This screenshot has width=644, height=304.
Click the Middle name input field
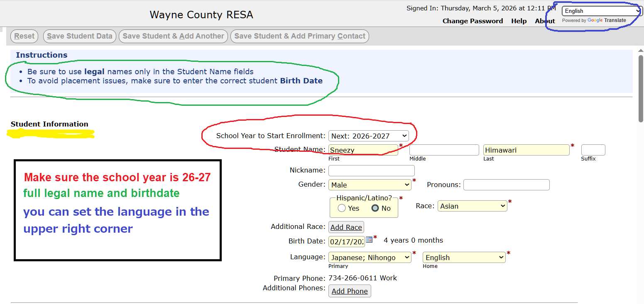click(x=444, y=150)
